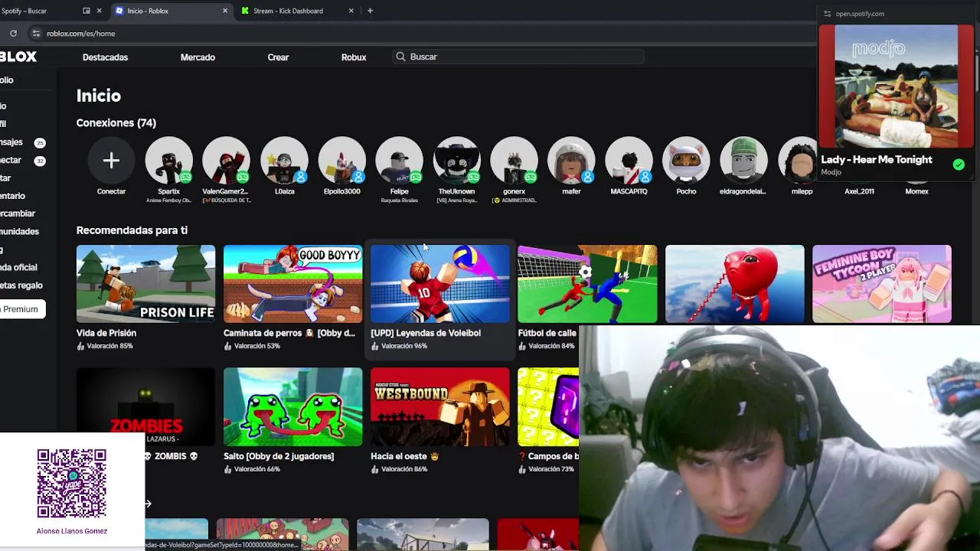Open the Destacadas menu
This screenshot has height=551, width=980.
tap(105, 57)
